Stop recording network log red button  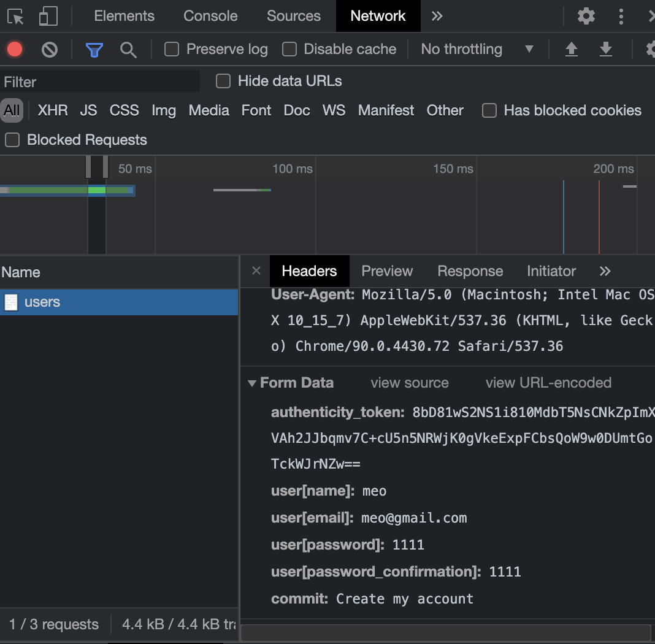pyautogui.click(x=15, y=49)
